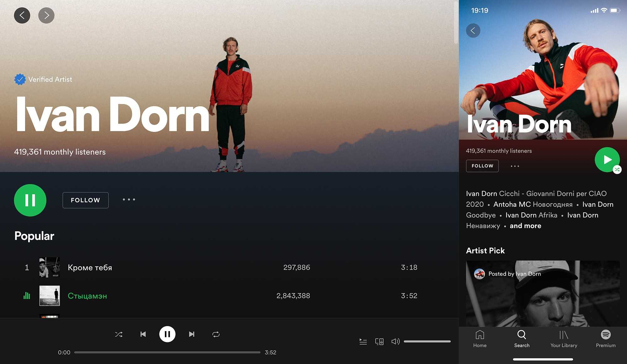Mute the volume speaker icon
The width and height of the screenshot is (627, 364).
[395, 341]
